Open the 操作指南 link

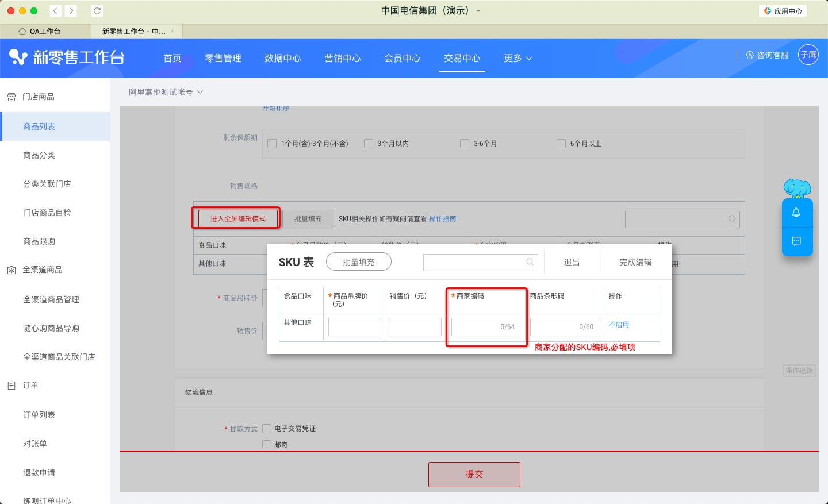[443, 219]
